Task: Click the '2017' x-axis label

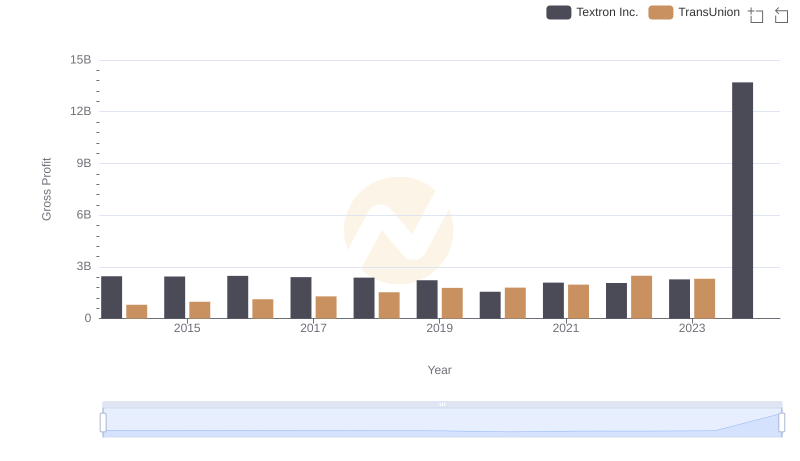Action: tap(313, 328)
